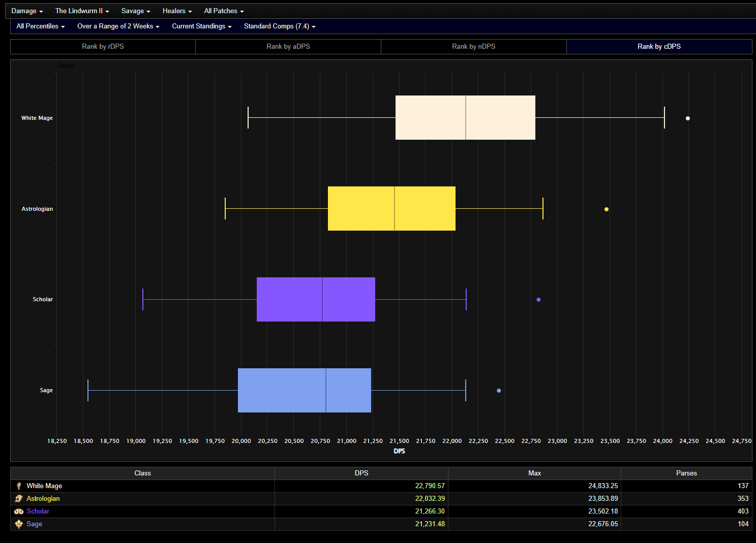756x543 pixels.
Task: Switch to the Rank by rDPS tab
Action: pyautogui.click(x=103, y=47)
